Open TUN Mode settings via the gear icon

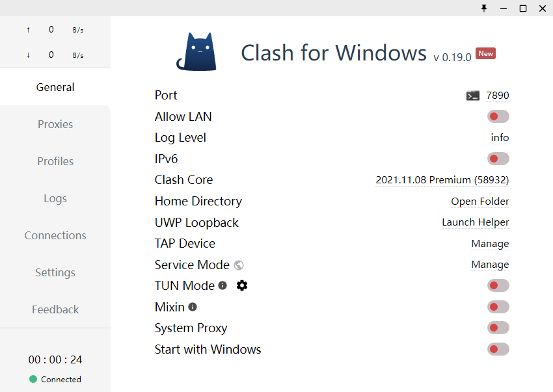pos(241,285)
